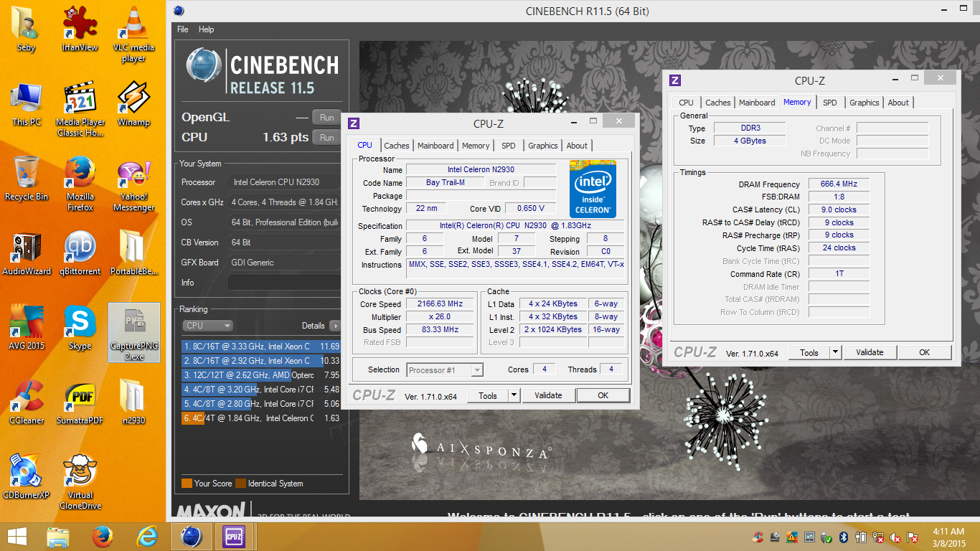The width and height of the screenshot is (980, 551).
Task: Click Tools button in front CPU-Z window
Action: (x=488, y=395)
